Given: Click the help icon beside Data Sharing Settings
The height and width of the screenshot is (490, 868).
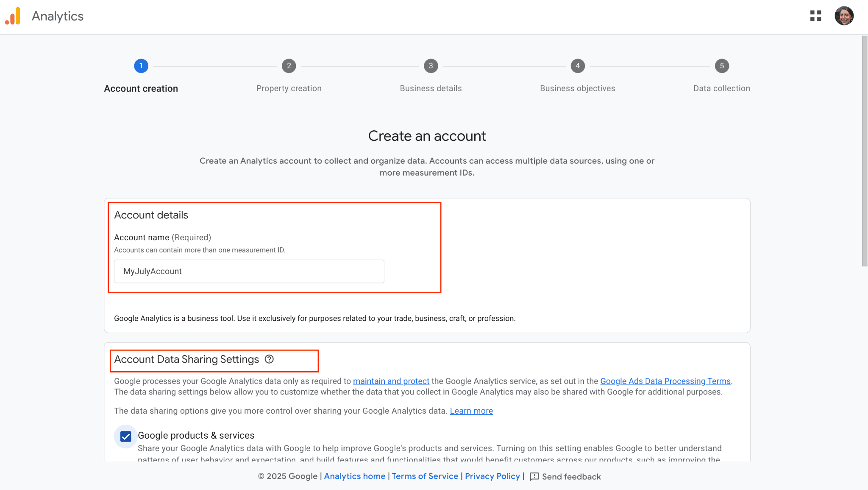Looking at the screenshot, I should 269,359.
